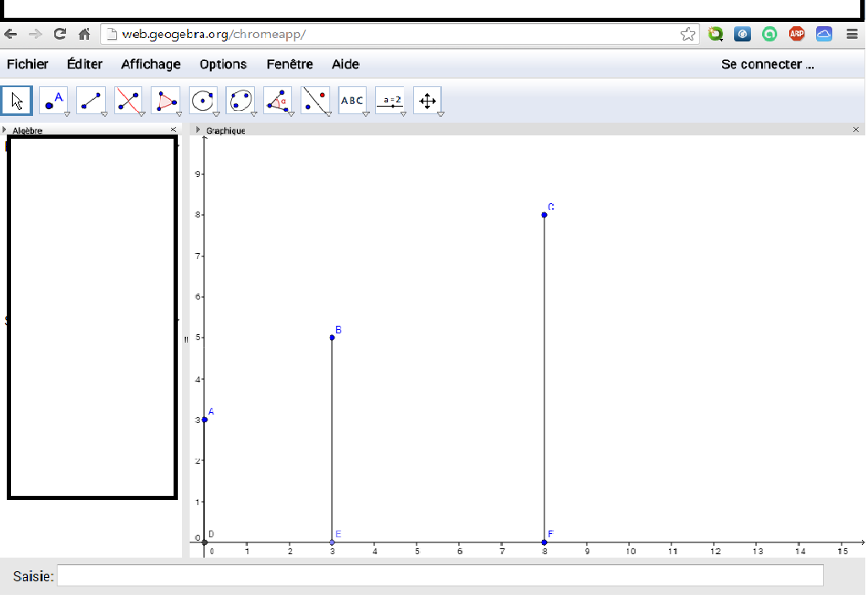Click the Saisie input field
The height and width of the screenshot is (616, 867).
pos(439,576)
